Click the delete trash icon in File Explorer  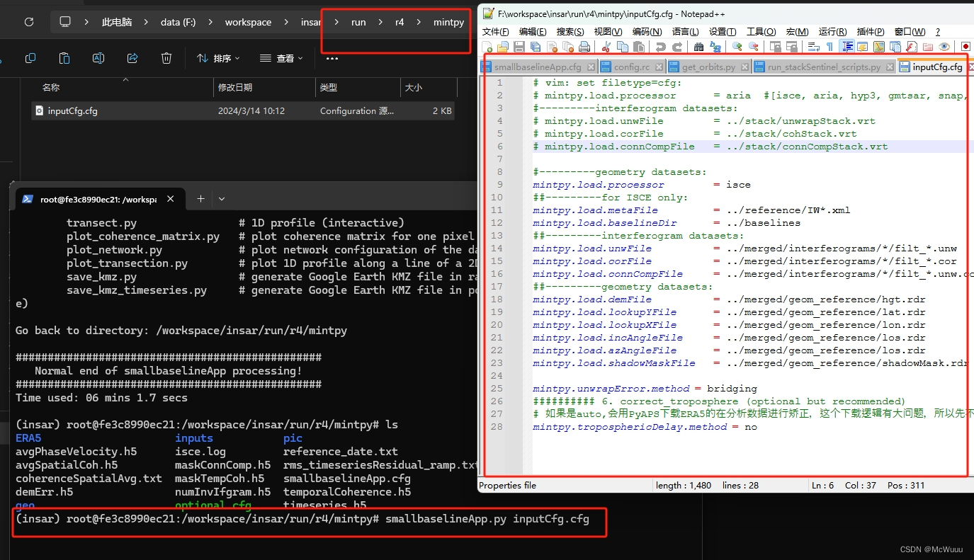coord(166,58)
